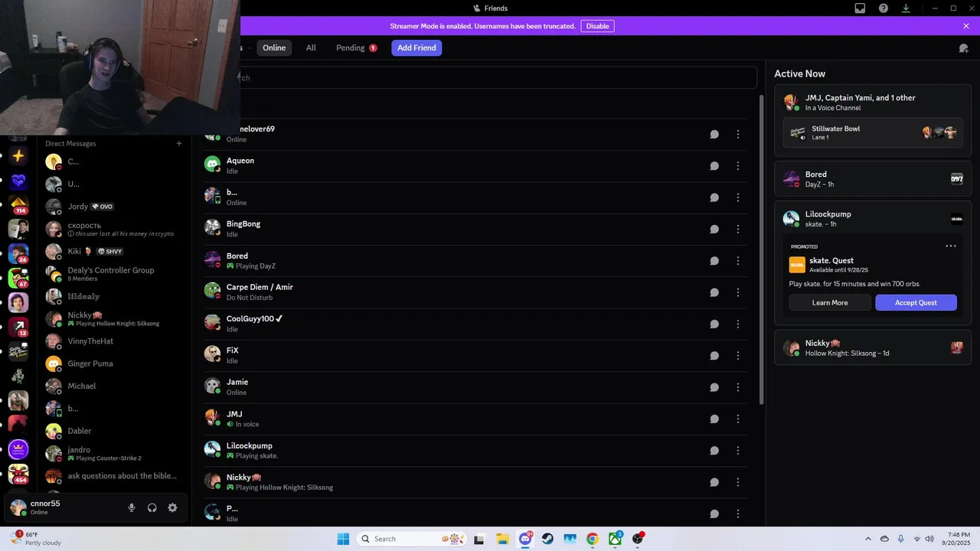Open new group DM icon at top right
The height and width of the screenshot is (551, 980).
(964, 48)
